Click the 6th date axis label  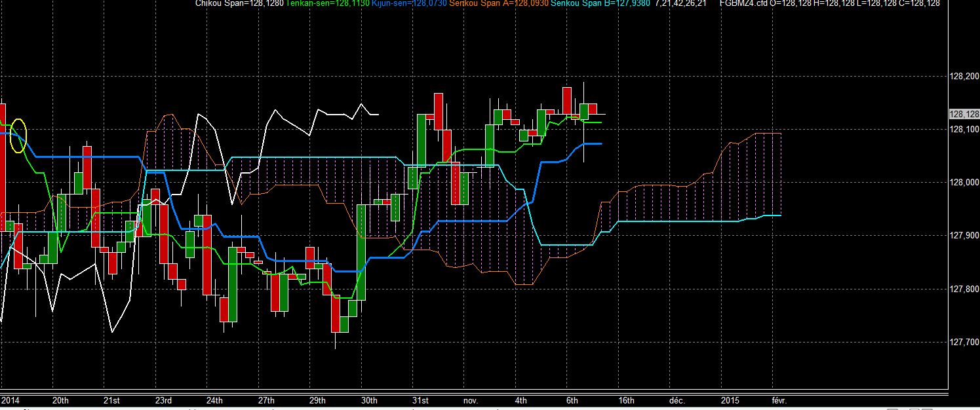tap(572, 400)
